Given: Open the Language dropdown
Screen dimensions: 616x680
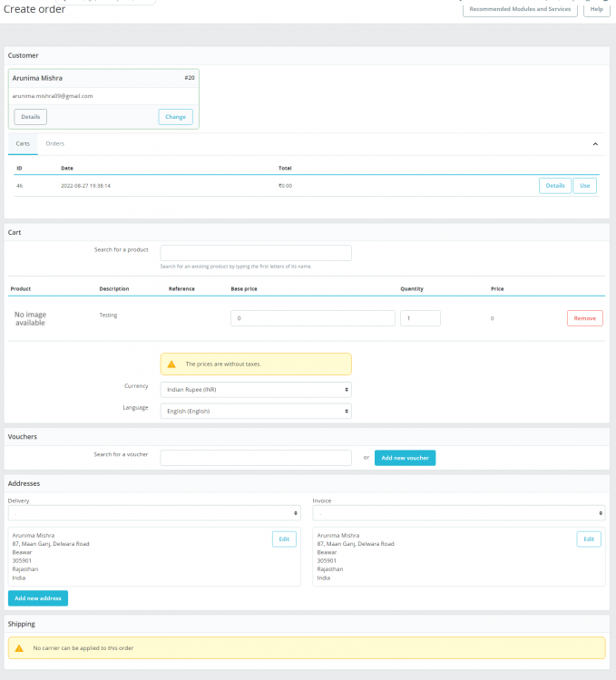Looking at the screenshot, I should coord(256,411).
